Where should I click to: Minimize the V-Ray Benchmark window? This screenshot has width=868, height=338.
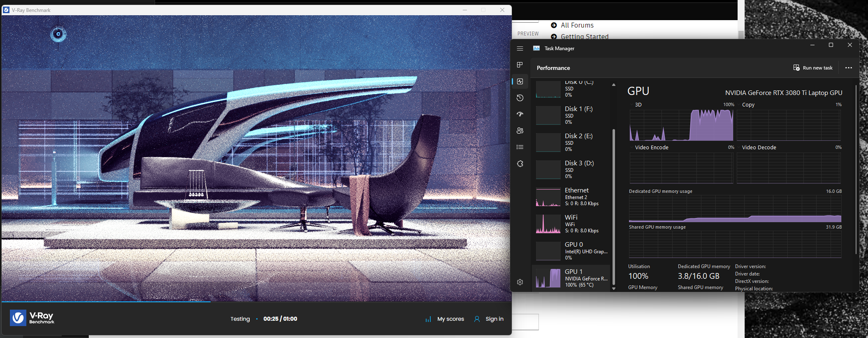465,10
